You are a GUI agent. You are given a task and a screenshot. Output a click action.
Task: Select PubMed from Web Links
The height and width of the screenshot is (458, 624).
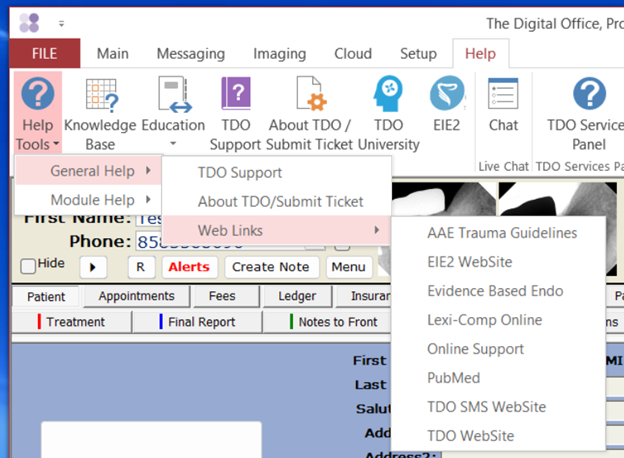[453, 378]
